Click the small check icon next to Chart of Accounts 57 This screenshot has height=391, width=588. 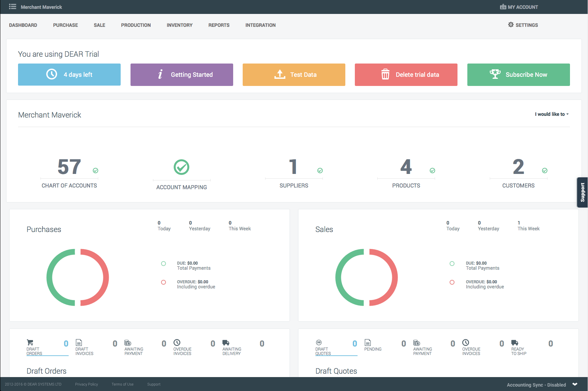point(96,171)
